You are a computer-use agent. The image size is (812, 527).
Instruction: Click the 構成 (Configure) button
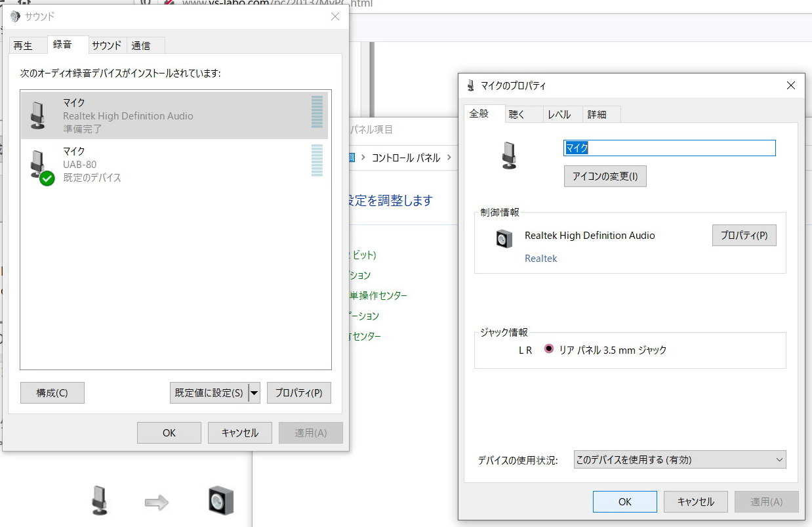click(x=52, y=393)
